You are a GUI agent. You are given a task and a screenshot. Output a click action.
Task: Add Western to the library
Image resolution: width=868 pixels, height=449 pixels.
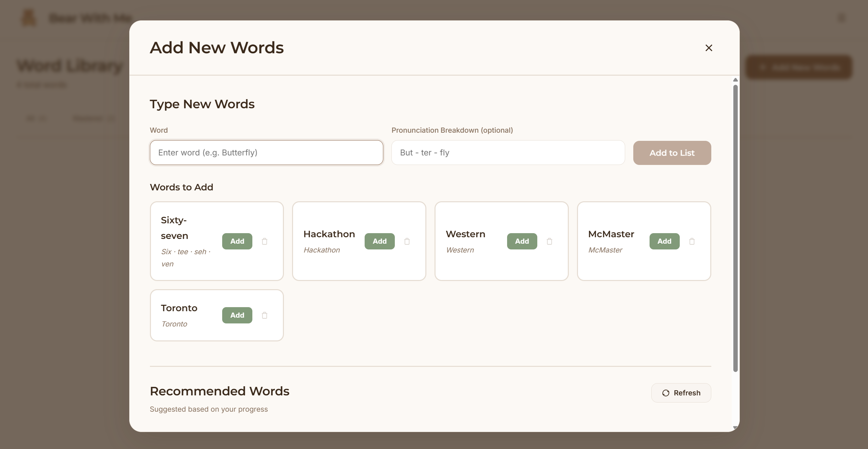522,241
